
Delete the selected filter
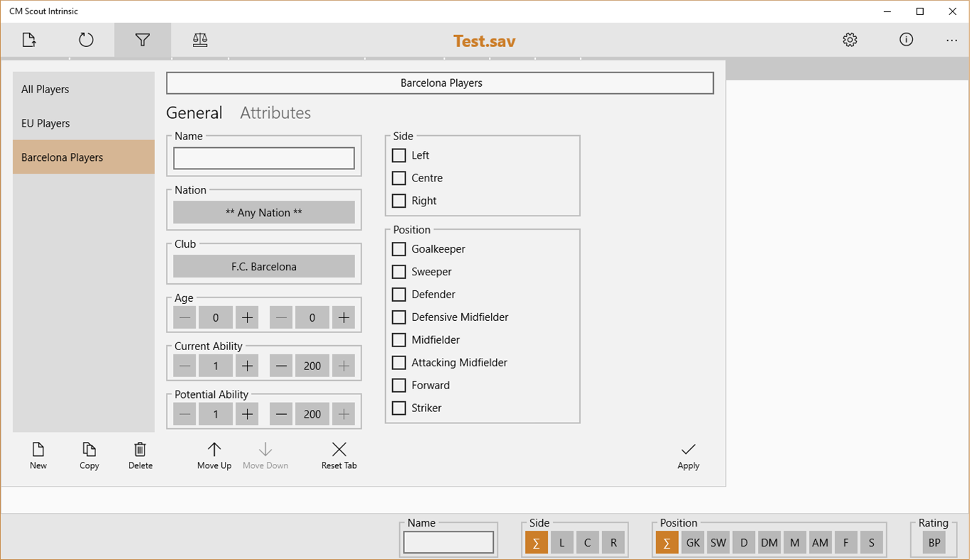coord(140,456)
